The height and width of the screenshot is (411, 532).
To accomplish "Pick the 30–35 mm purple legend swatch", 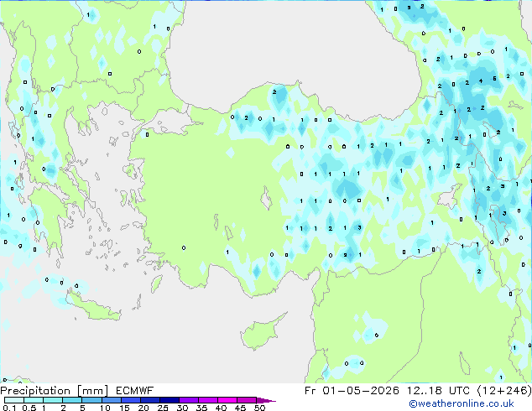I will [x=189, y=400].
